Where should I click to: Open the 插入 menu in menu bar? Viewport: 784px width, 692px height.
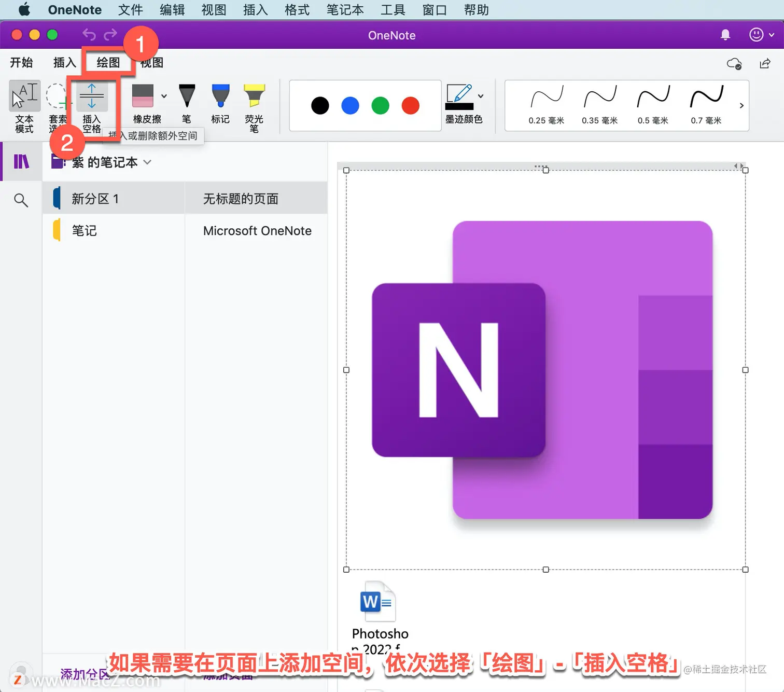pyautogui.click(x=256, y=10)
